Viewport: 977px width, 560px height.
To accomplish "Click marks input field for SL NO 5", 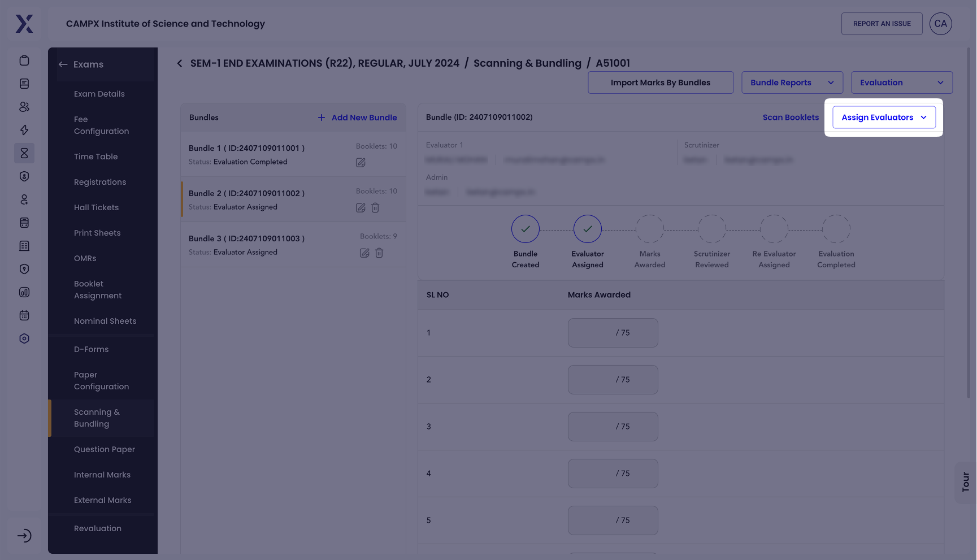I will tap(613, 520).
